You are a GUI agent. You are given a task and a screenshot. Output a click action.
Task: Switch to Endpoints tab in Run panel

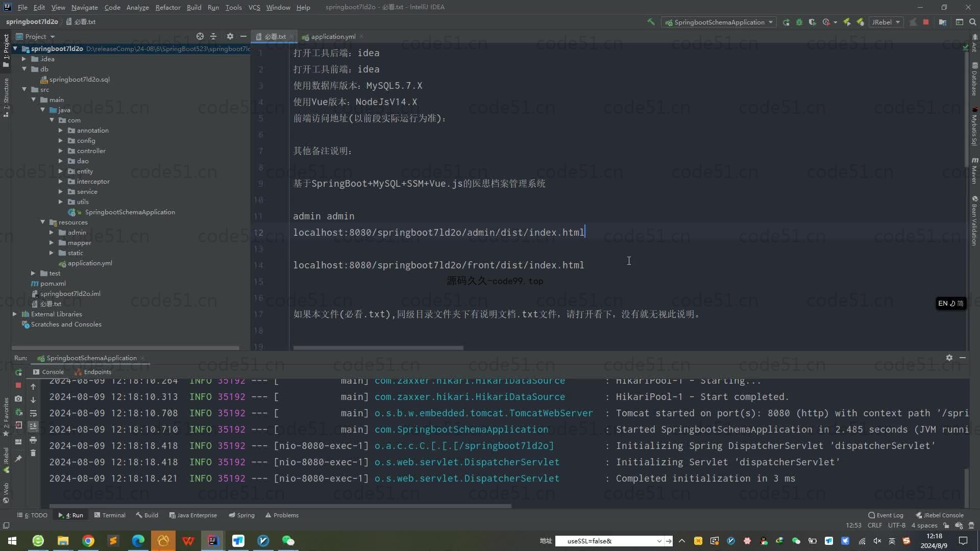point(93,372)
